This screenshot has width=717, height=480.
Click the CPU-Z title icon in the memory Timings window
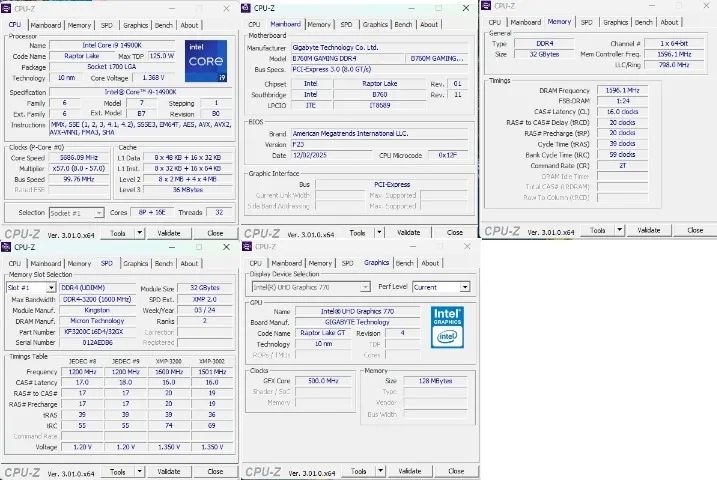(x=486, y=5)
